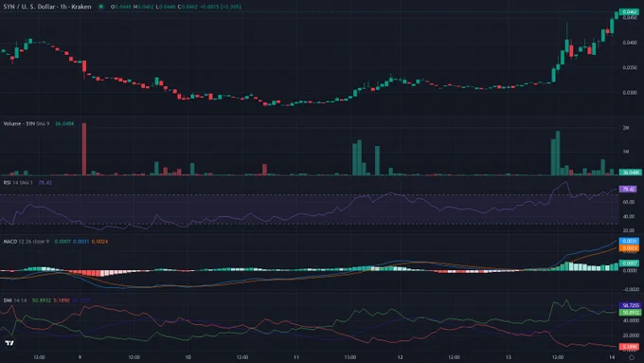Click the current price label 0.0462
The image size is (644, 363).
point(629,11)
